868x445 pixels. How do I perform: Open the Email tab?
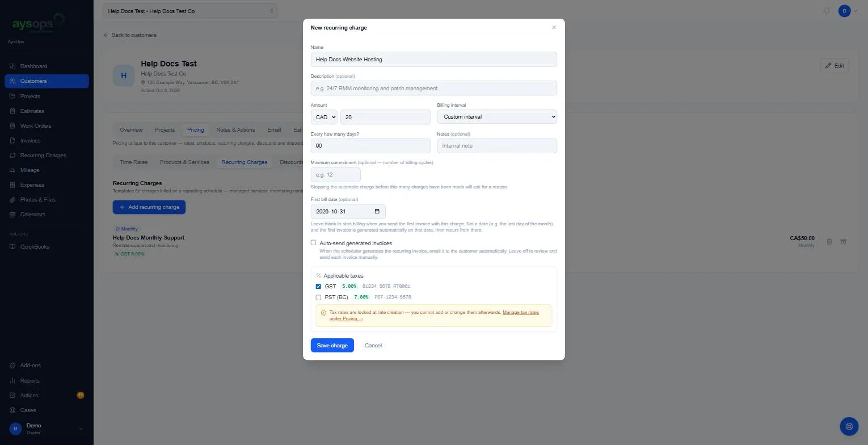(274, 129)
